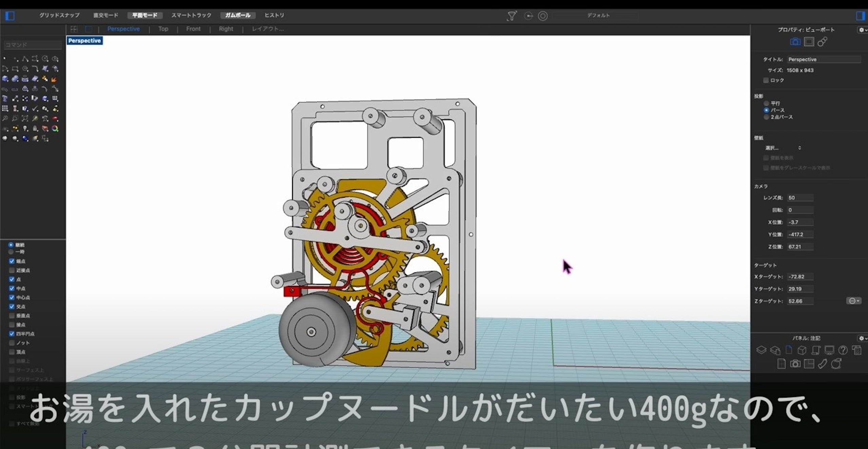This screenshot has height=449, width=868.
Task: Select the 平行 projection radio button
Action: [x=766, y=103]
